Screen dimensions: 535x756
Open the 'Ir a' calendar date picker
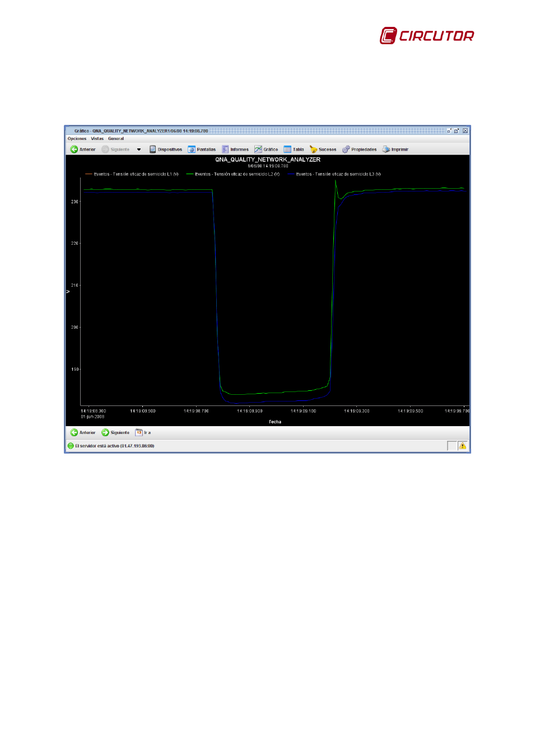click(139, 432)
